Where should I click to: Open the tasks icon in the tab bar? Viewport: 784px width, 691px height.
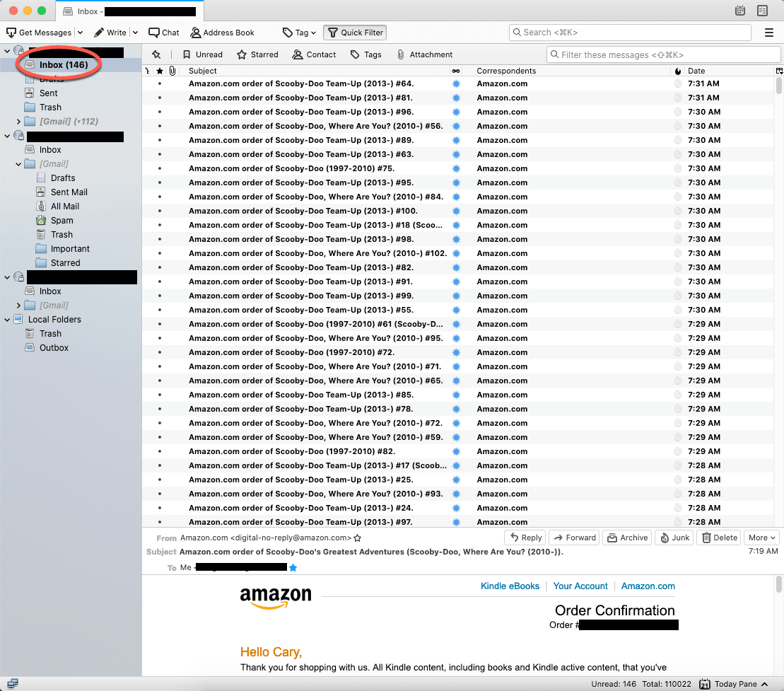point(762,11)
